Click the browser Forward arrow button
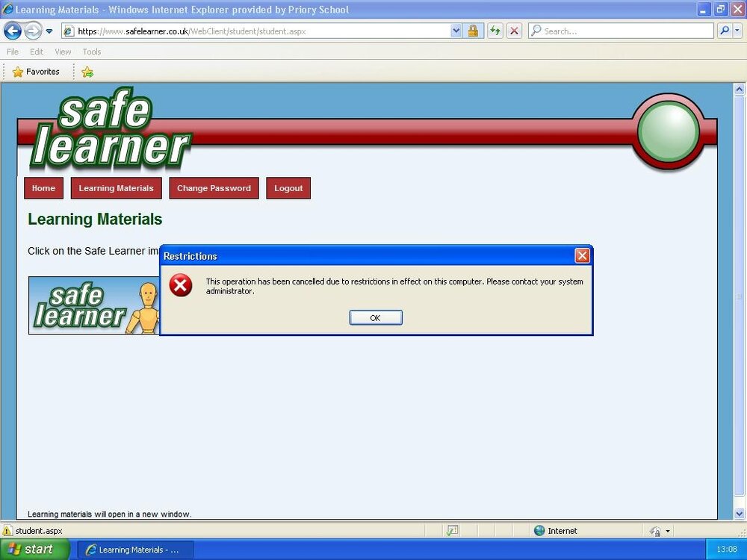The height and width of the screenshot is (560, 747). tap(32, 31)
